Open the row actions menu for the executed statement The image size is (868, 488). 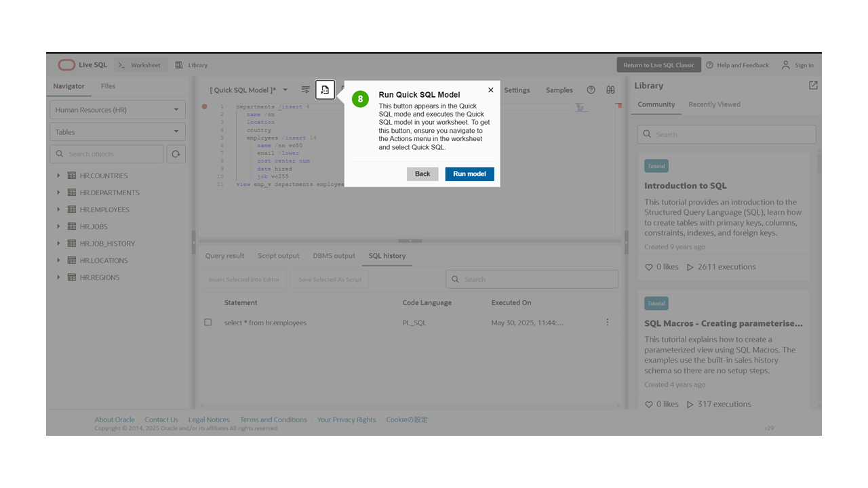(608, 322)
